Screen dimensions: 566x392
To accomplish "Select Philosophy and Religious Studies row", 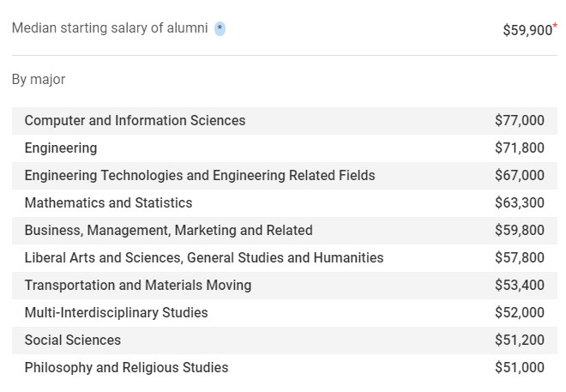I will point(285,367).
